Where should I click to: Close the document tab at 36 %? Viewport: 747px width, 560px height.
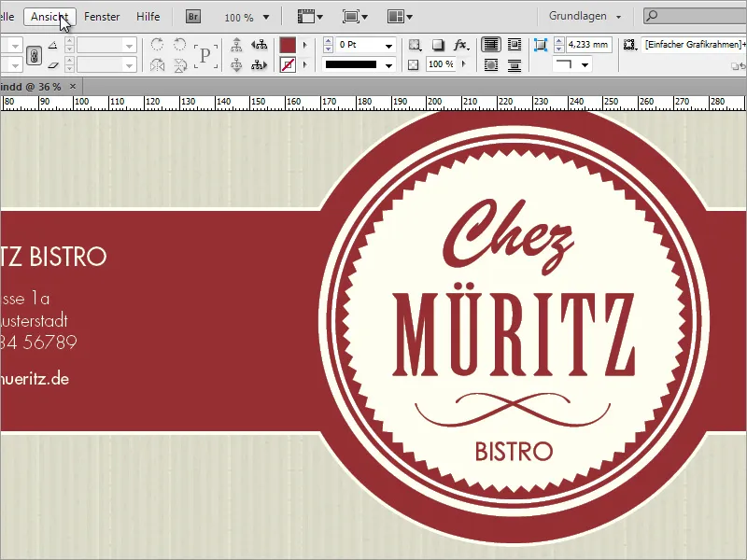pos(73,86)
